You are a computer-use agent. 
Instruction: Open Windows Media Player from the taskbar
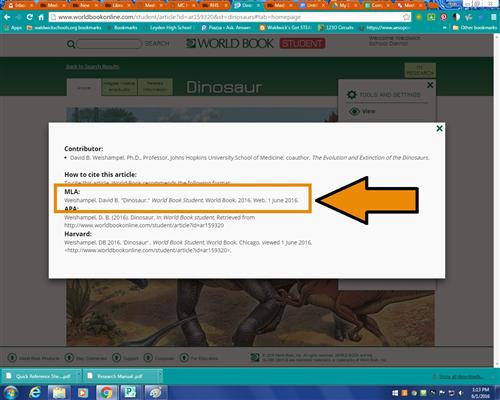click(82, 393)
